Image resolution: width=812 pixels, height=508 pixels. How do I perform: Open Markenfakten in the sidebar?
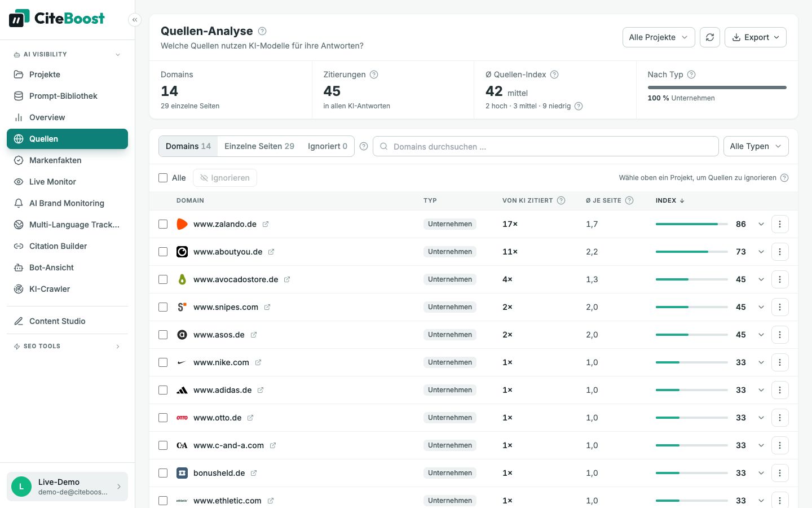click(67, 160)
